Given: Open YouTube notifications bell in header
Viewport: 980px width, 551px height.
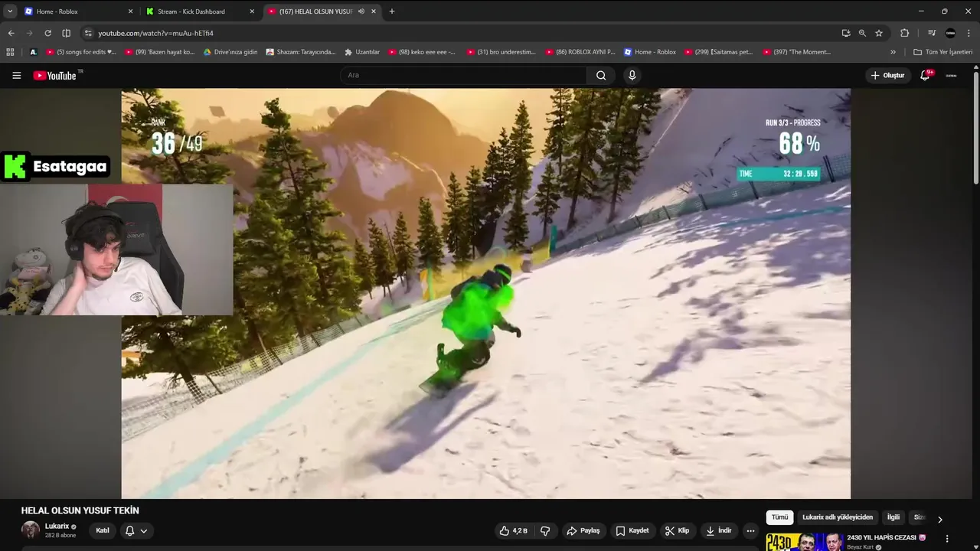Looking at the screenshot, I should tap(925, 75).
